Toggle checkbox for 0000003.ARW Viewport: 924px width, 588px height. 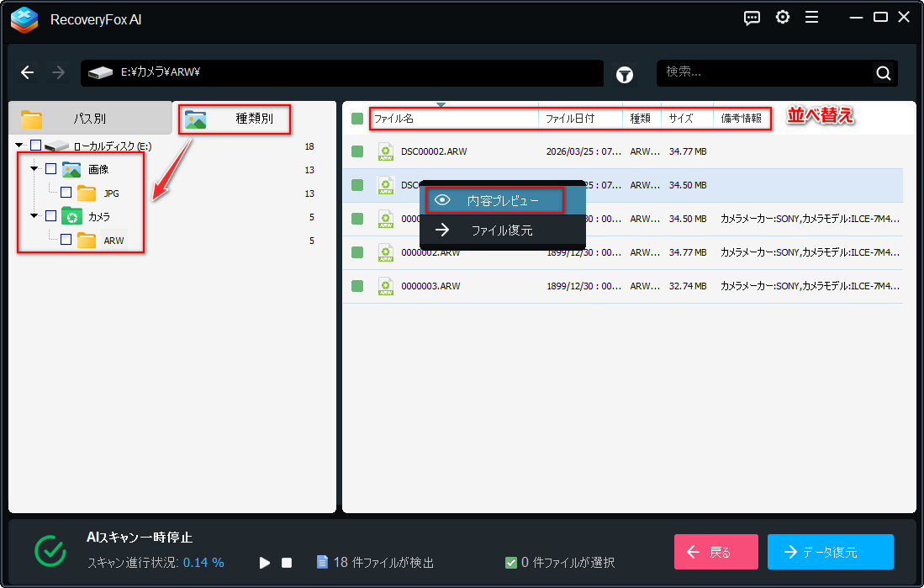tap(357, 286)
